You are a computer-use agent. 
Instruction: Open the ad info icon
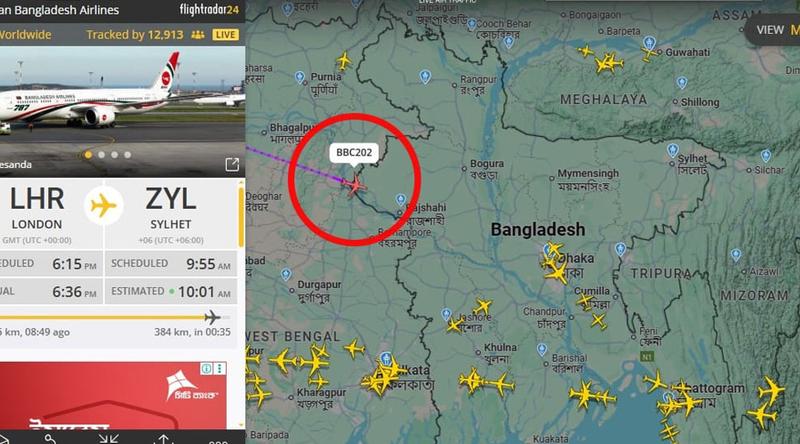(206, 368)
